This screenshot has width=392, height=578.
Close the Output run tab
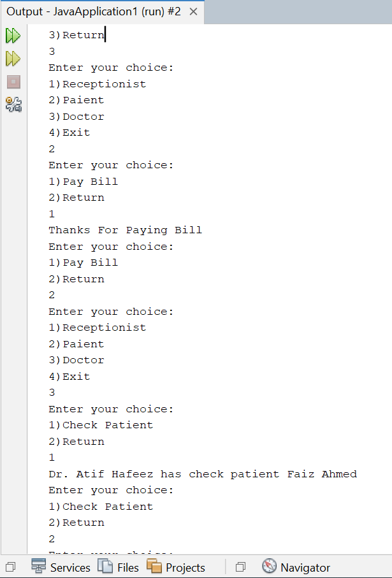[x=193, y=11]
